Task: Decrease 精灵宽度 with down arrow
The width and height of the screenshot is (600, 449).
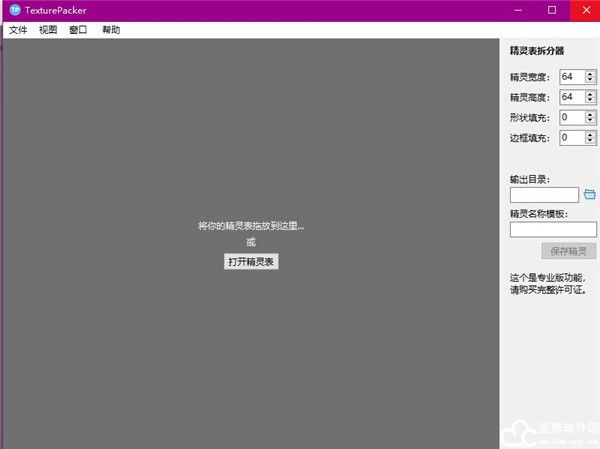Action: pyautogui.click(x=590, y=80)
